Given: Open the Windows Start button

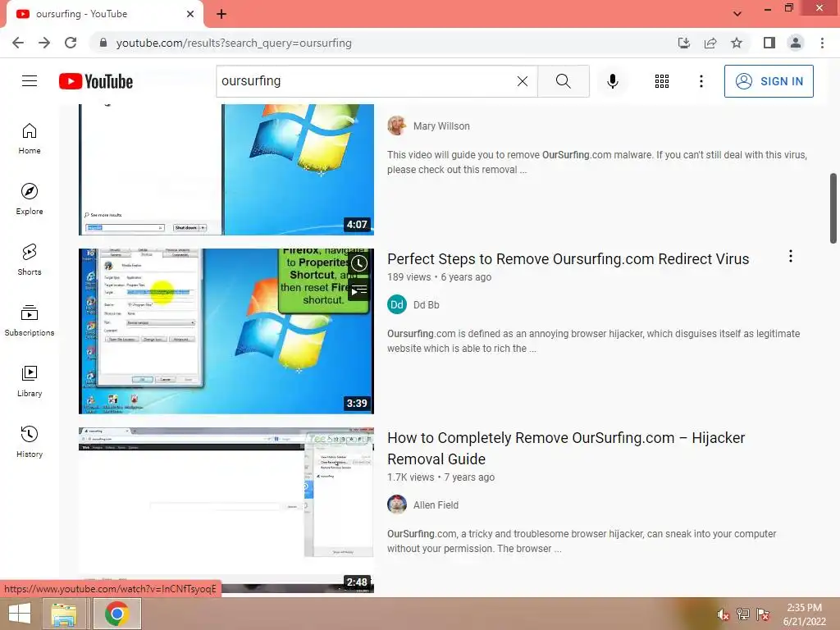Looking at the screenshot, I should click(x=20, y=614).
